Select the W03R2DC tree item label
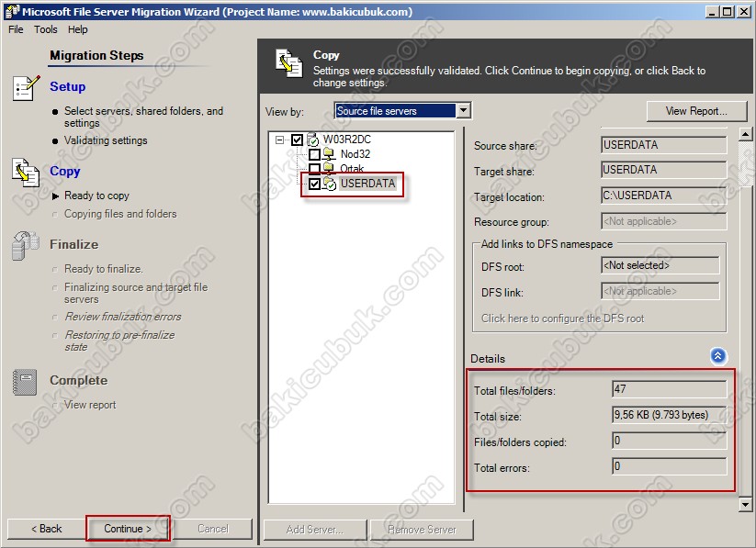756x548 pixels. pyautogui.click(x=347, y=140)
